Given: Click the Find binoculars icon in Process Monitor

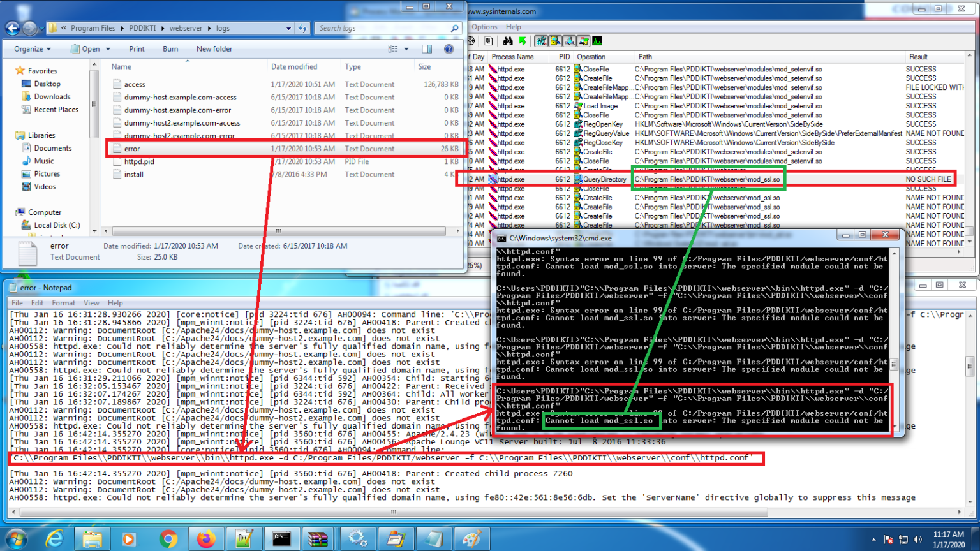Looking at the screenshot, I should (508, 41).
